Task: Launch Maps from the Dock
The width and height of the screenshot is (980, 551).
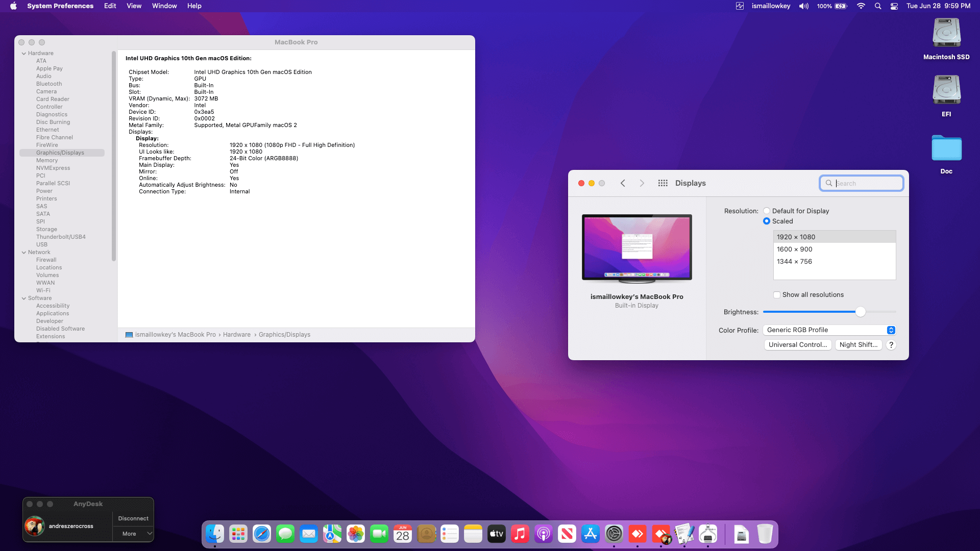Action: tap(332, 534)
